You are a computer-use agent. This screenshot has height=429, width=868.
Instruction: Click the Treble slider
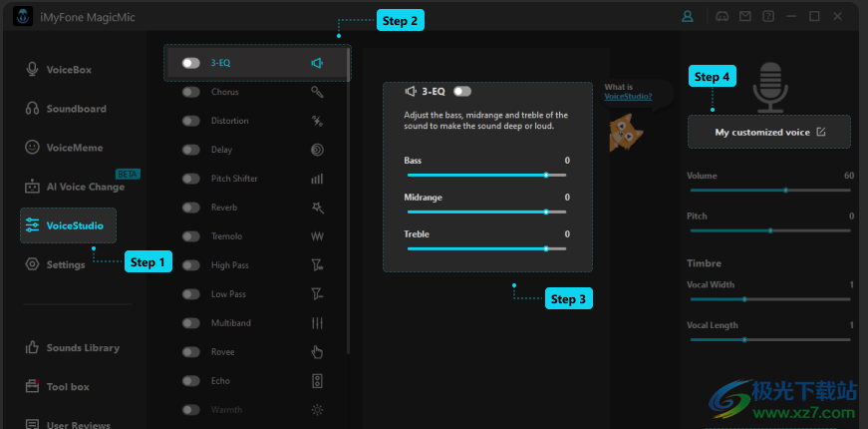(x=486, y=248)
